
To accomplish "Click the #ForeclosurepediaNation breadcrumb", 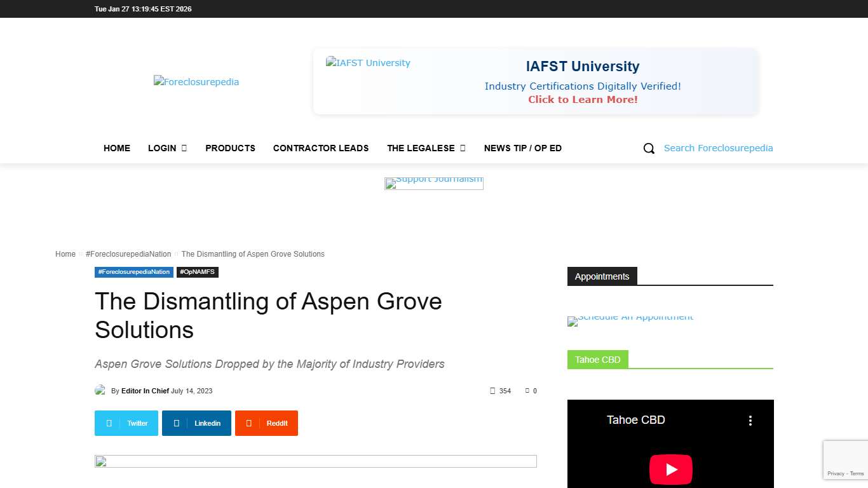I will click(x=128, y=254).
